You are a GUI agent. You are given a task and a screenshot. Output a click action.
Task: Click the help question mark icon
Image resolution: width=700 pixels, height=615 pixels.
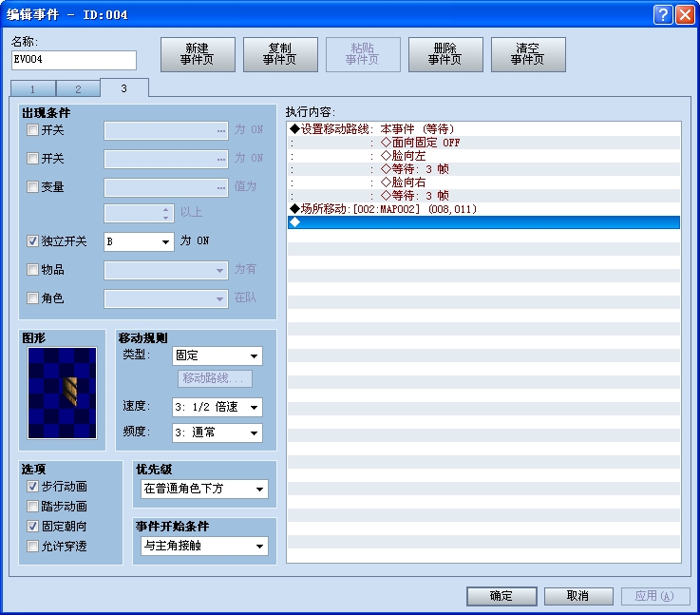[663, 14]
